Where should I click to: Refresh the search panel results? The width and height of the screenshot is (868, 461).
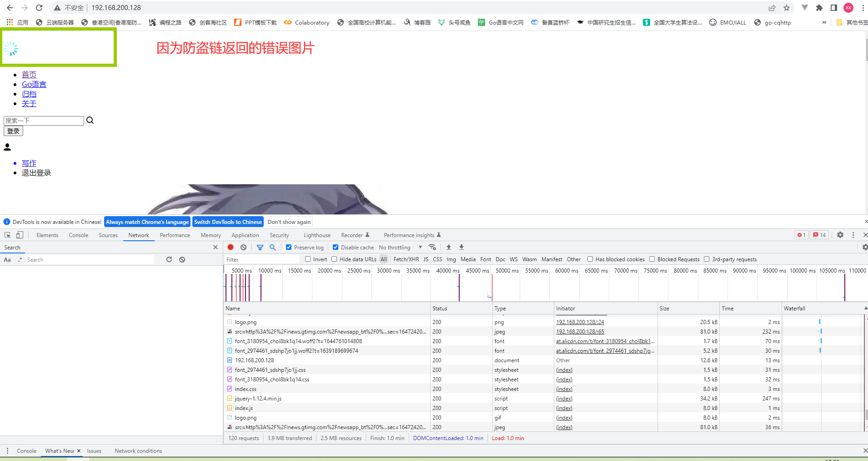169,259
